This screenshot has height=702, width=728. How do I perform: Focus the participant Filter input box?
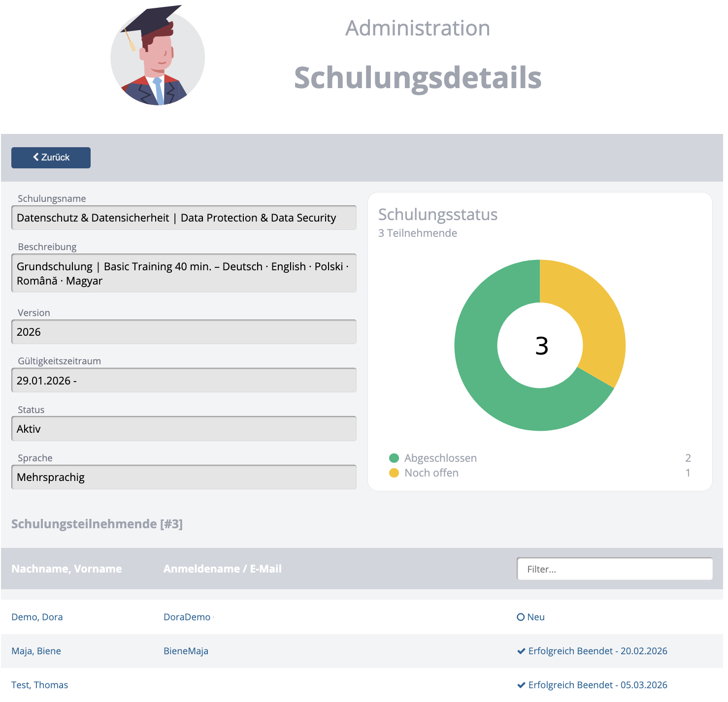coord(614,569)
